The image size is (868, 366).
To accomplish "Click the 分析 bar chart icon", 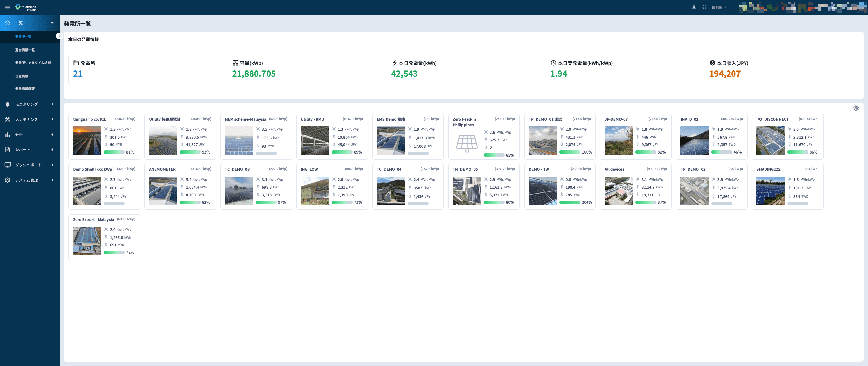I will click(x=7, y=135).
